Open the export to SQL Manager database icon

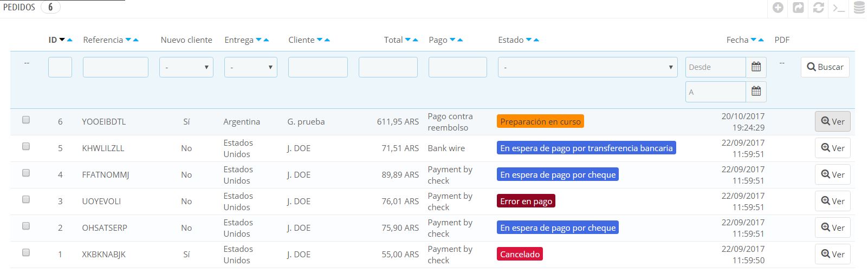coord(859,8)
